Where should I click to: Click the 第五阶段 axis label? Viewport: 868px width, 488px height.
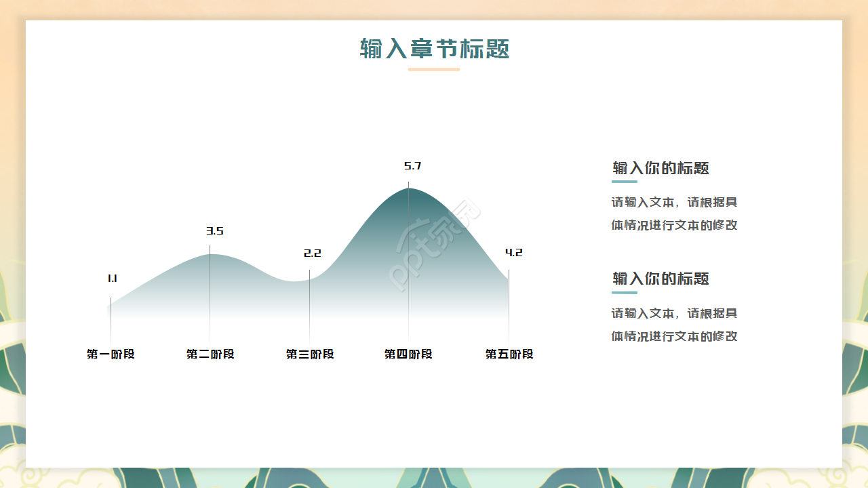(x=509, y=354)
